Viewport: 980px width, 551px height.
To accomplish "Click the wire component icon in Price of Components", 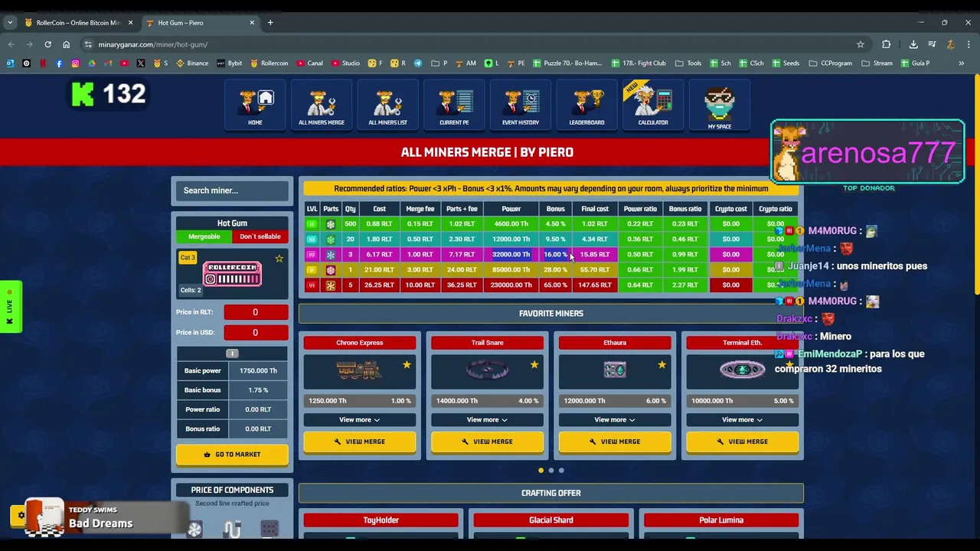I will [x=233, y=529].
